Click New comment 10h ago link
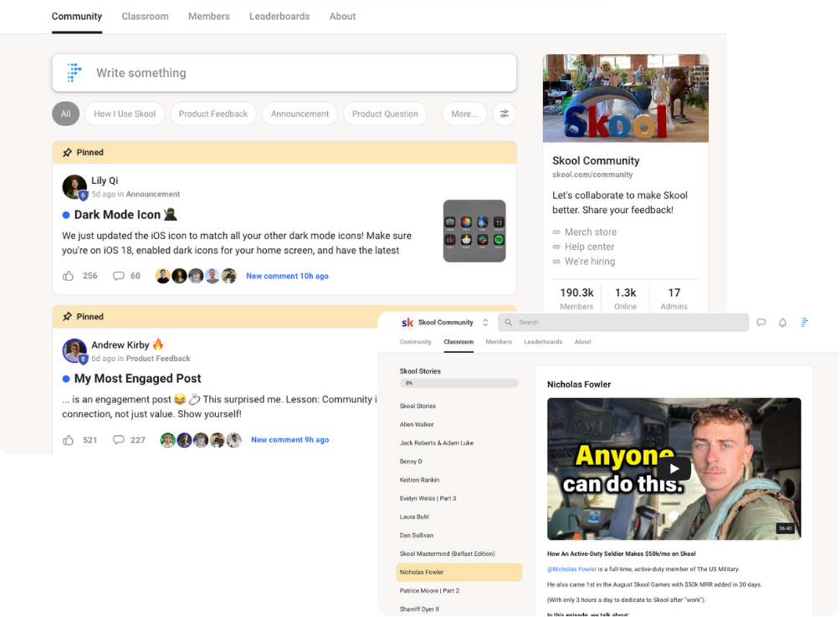Image resolution: width=840 pixels, height=617 pixels. 287,276
